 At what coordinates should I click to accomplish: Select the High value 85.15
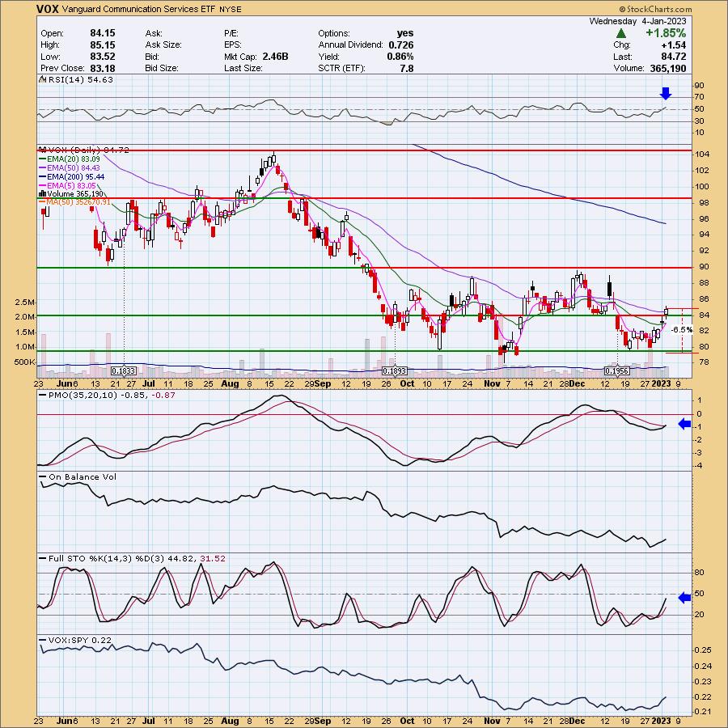[103, 45]
